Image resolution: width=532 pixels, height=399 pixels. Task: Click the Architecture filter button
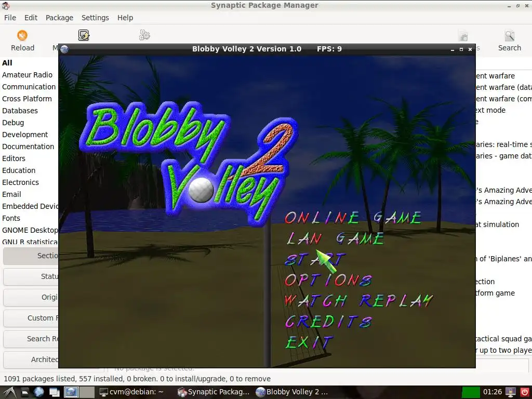tap(31, 360)
